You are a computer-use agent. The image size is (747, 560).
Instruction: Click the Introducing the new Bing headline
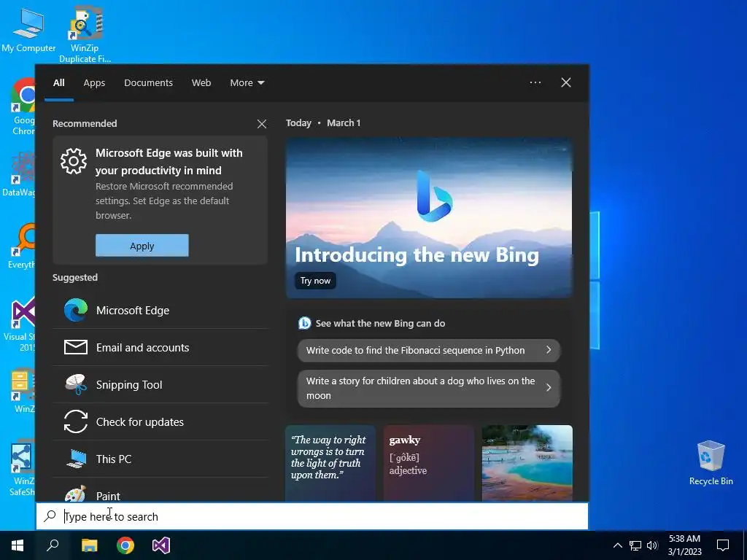pyautogui.click(x=417, y=255)
